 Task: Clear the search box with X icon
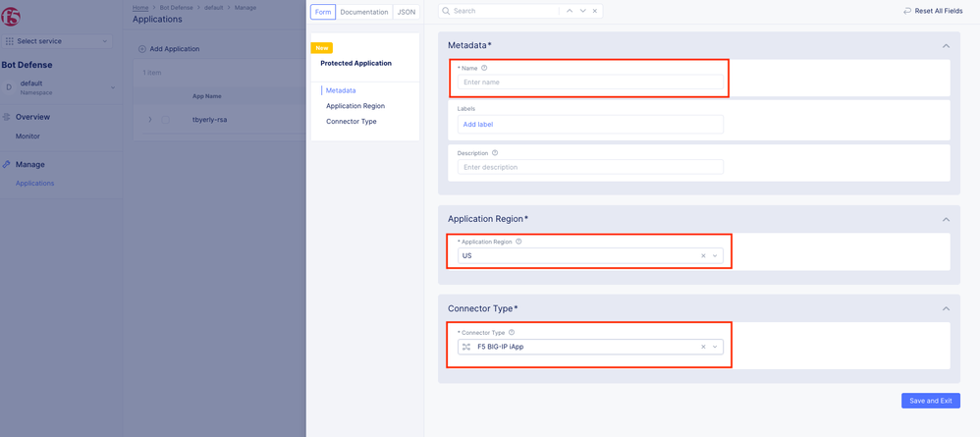coord(594,11)
